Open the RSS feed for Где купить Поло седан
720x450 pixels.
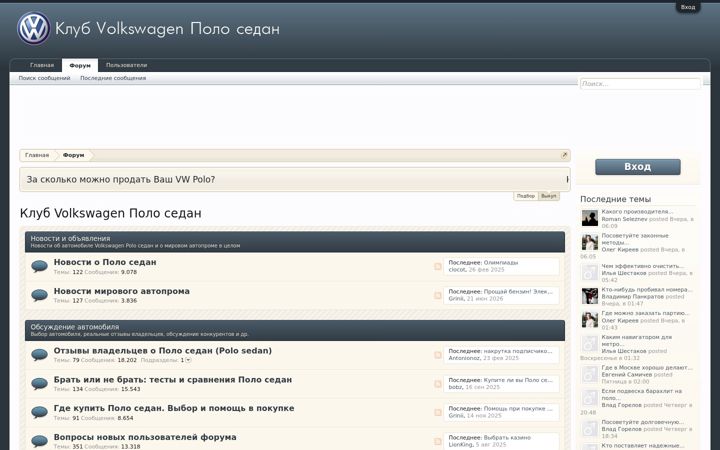coord(438,412)
